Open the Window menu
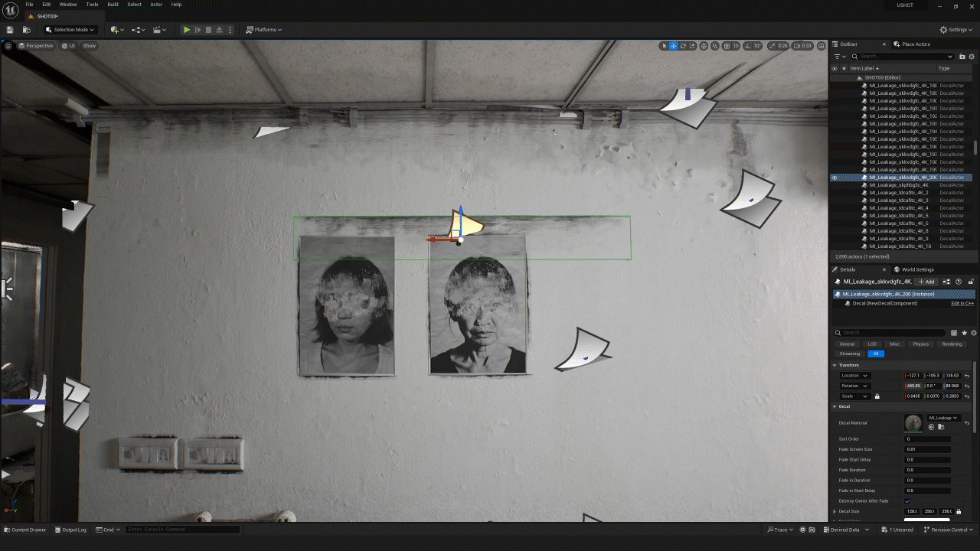The image size is (980, 551). click(x=68, y=5)
